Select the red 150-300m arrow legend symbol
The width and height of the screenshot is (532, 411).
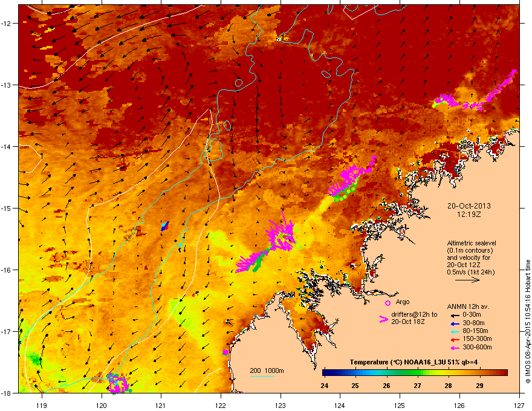[454, 340]
